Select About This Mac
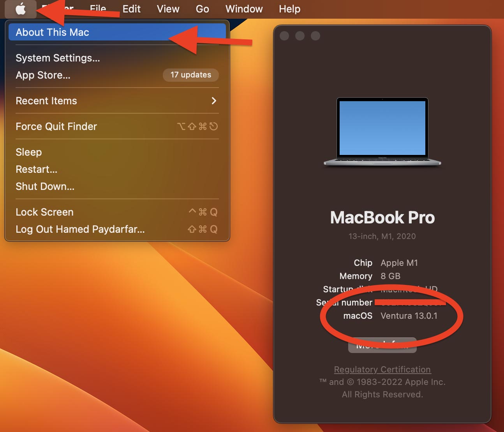The height and width of the screenshot is (432, 504). tap(117, 32)
